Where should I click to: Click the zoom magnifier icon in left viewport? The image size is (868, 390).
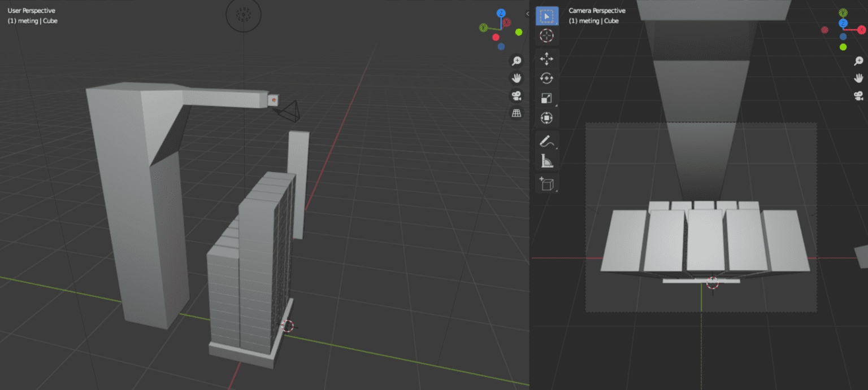(x=517, y=60)
